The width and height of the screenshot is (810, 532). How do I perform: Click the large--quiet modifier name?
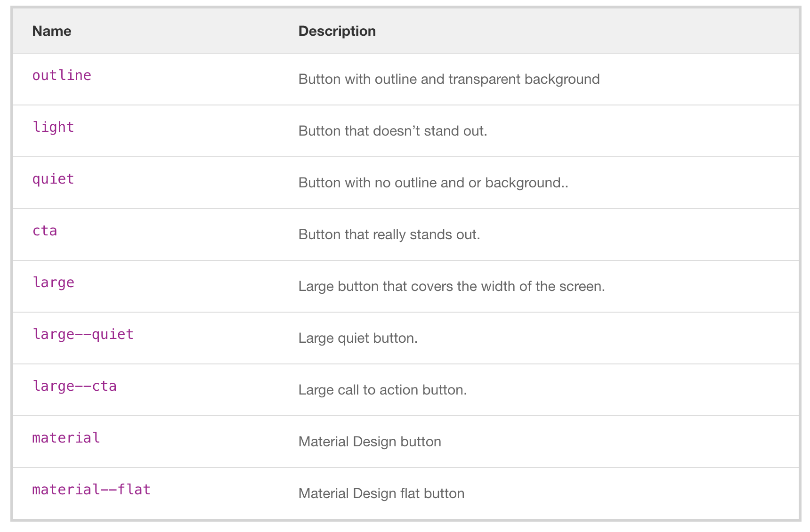83,334
